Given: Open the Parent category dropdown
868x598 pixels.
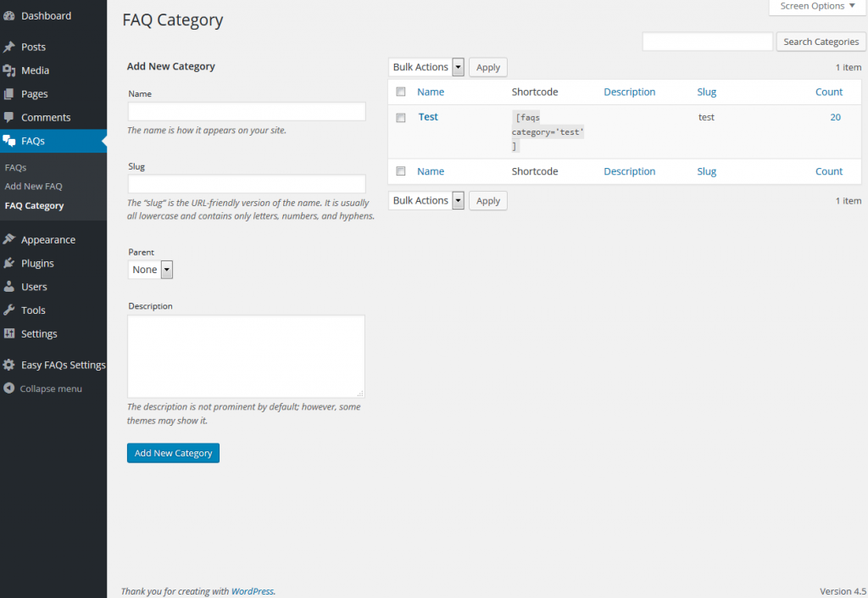Looking at the screenshot, I should tap(151, 270).
